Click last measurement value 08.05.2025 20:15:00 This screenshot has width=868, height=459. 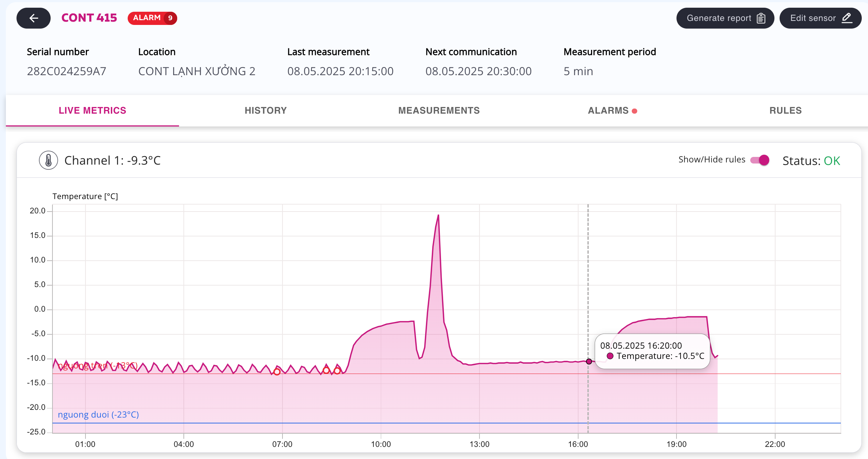tap(340, 71)
